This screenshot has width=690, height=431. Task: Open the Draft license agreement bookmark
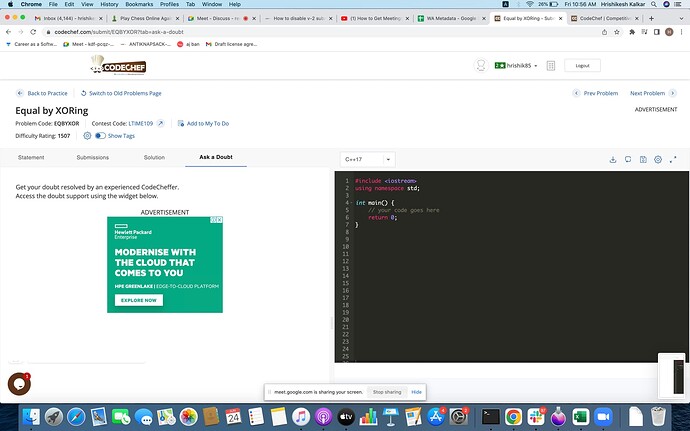pyautogui.click(x=231, y=44)
